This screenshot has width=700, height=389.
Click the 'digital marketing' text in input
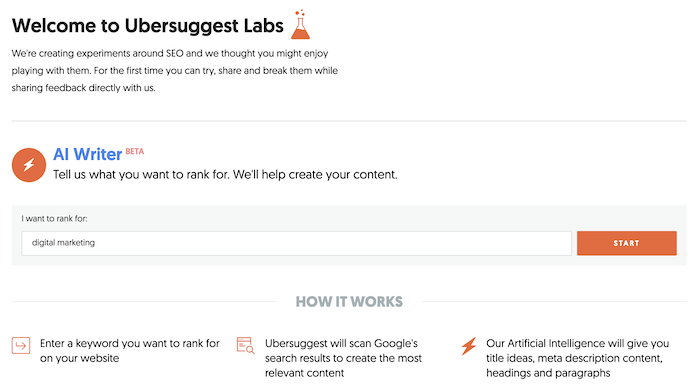[63, 243]
